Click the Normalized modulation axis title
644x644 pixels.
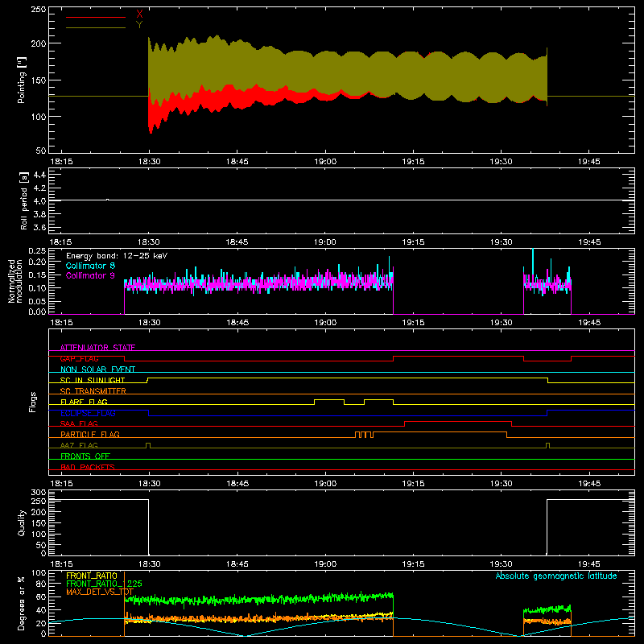coord(15,281)
